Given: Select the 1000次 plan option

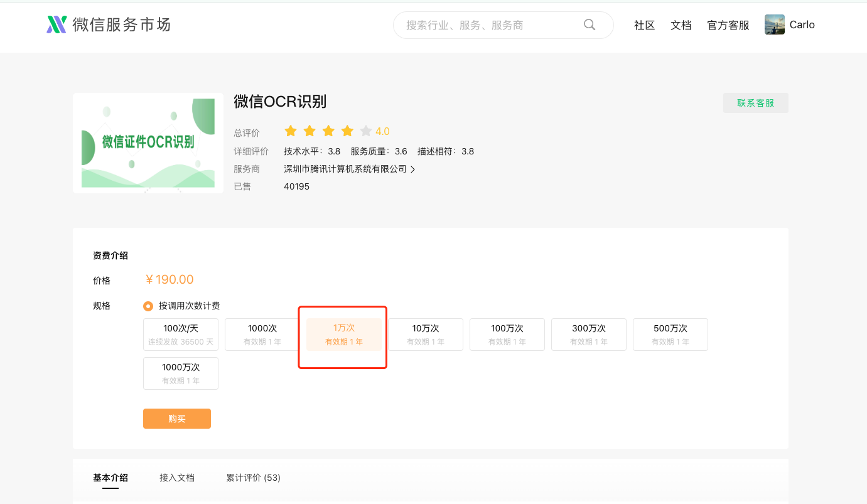Looking at the screenshot, I should tap(262, 335).
